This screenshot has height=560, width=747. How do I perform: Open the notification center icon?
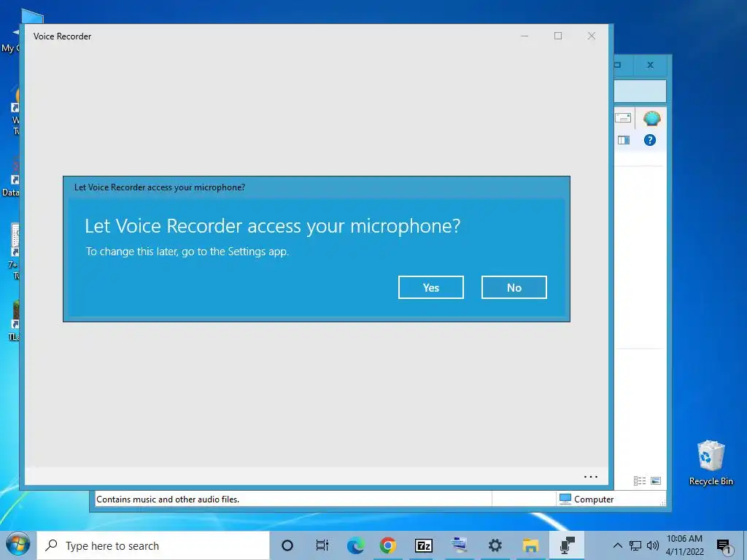coord(724,545)
